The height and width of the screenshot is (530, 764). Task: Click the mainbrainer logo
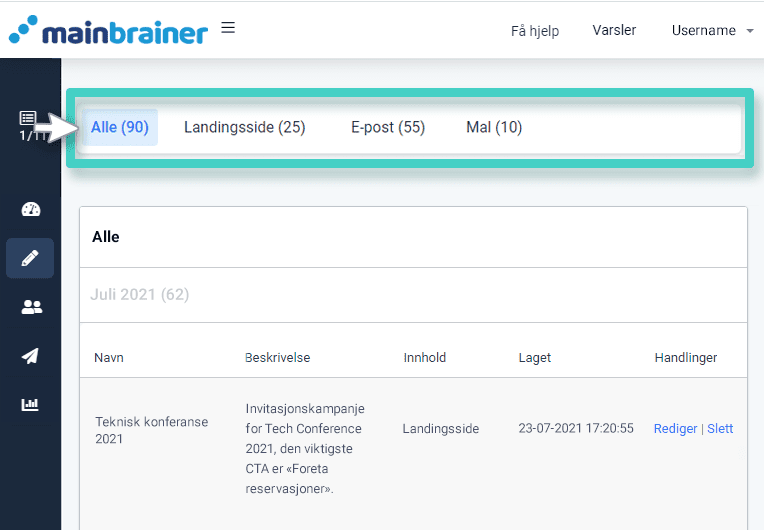tap(108, 30)
